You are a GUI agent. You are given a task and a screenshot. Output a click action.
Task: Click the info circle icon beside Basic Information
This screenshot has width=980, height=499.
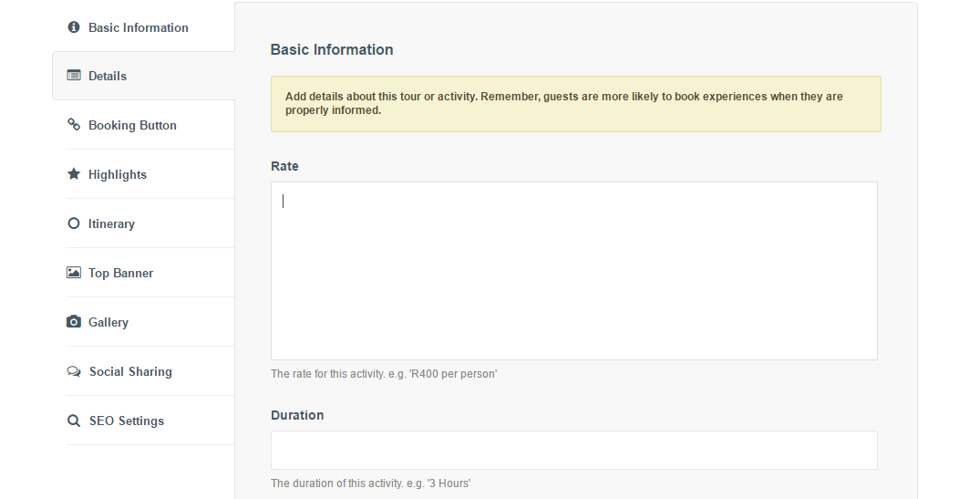pos(74,27)
